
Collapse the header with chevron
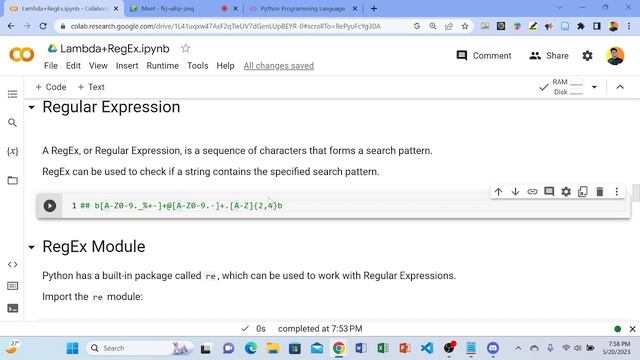pos(620,87)
